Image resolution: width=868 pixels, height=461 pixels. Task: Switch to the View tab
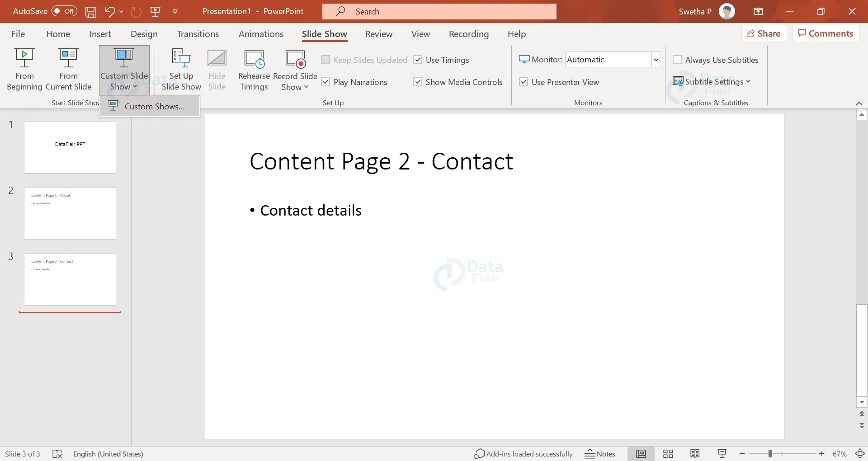tap(420, 34)
